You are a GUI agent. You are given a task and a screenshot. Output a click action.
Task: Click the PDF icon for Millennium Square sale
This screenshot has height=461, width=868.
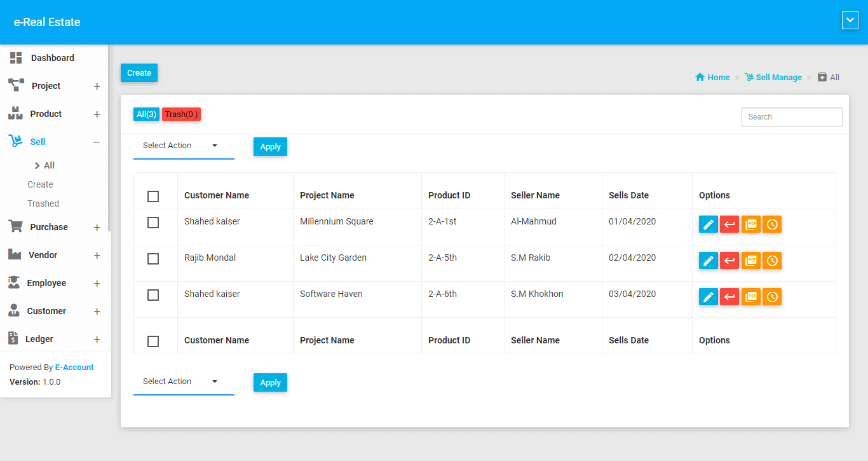(751, 224)
